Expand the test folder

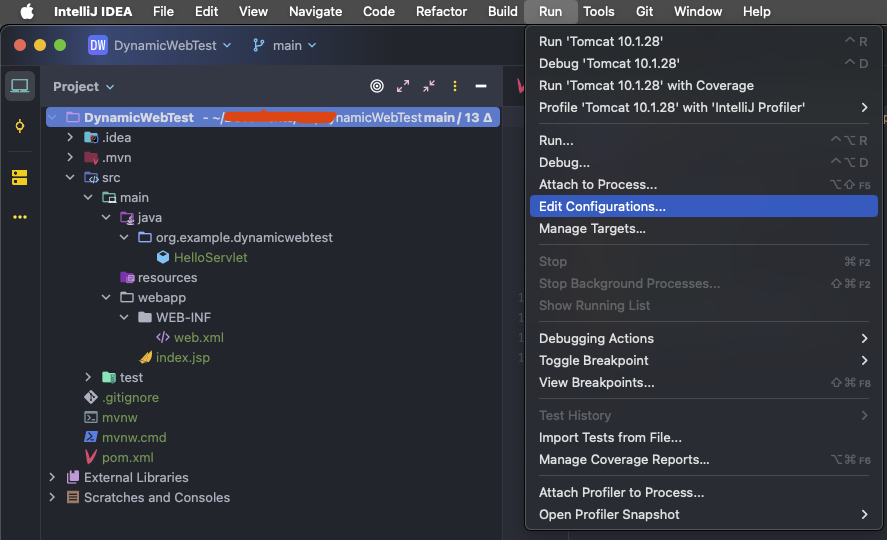[88, 377]
